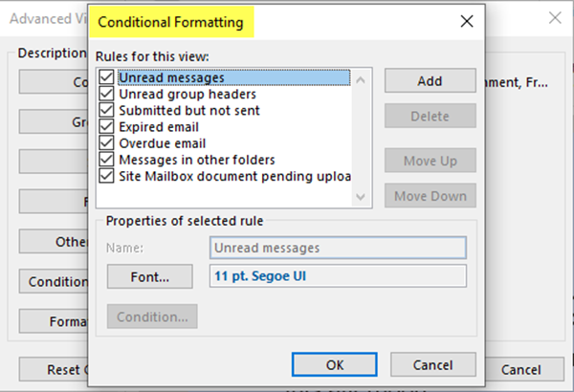Disable the Expired email rule checkbox

(x=106, y=127)
